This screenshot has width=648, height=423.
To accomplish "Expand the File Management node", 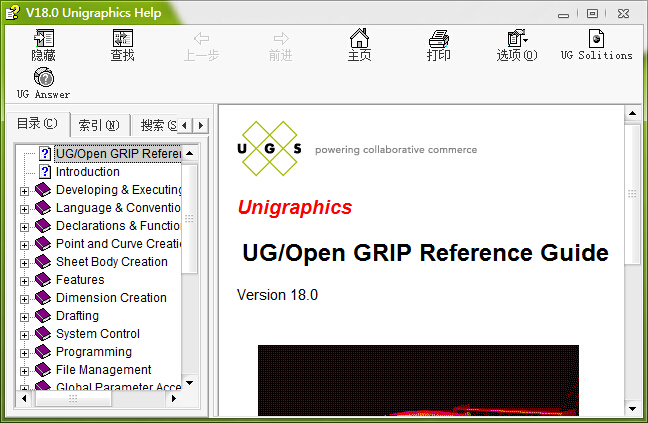I will pos(24,371).
